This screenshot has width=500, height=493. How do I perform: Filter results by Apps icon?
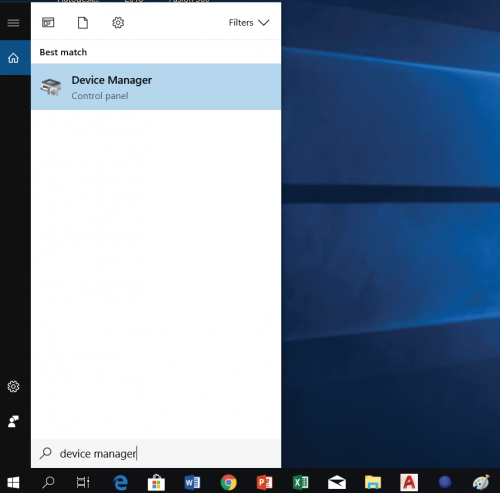[48, 23]
